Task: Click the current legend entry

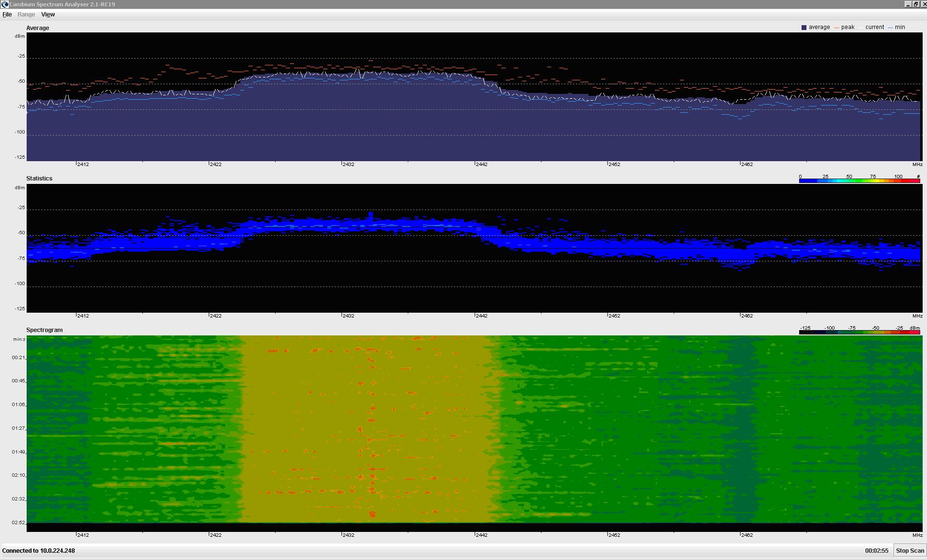Action: [x=872, y=27]
